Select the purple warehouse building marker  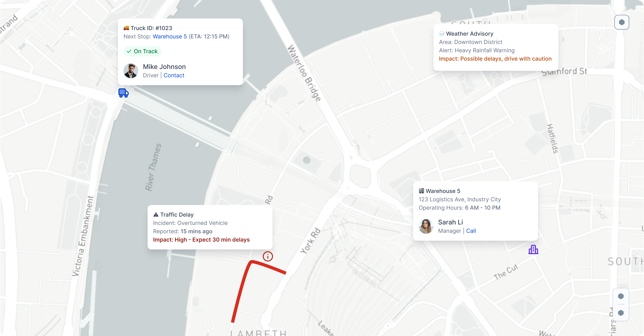click(x=533, y=249)
